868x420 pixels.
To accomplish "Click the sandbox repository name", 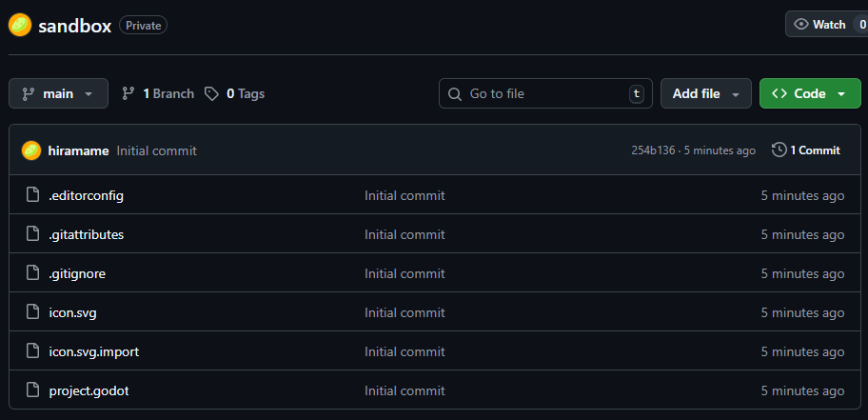I will click(75, 26).
